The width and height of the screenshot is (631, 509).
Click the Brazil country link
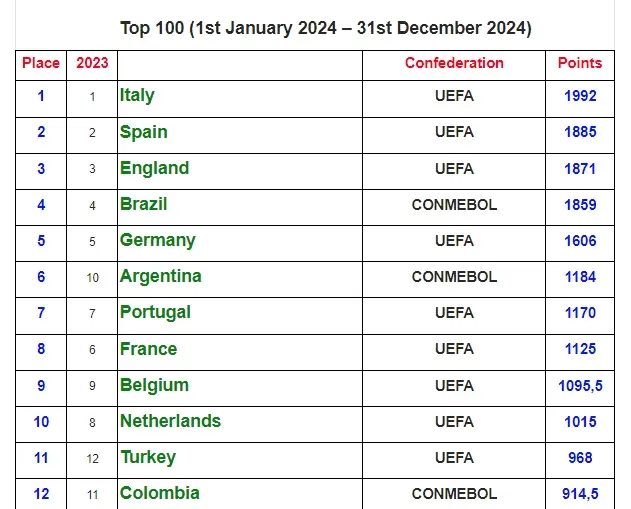pos(144,204)
